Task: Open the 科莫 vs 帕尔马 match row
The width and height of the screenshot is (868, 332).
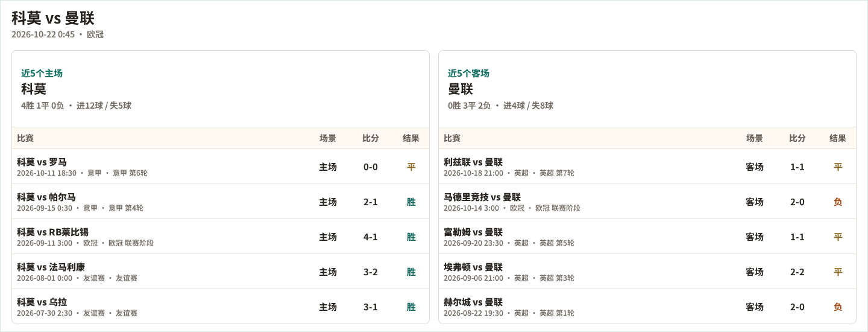Action: coord(221,202)
